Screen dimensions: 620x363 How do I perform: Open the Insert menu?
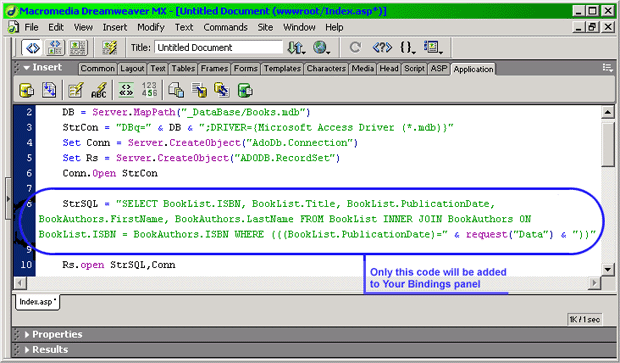115,27
